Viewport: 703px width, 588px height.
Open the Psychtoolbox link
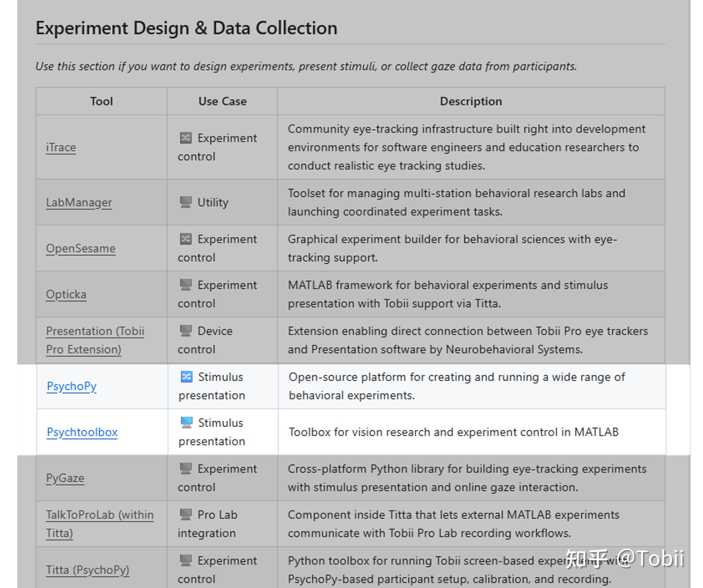pos(82,432)
